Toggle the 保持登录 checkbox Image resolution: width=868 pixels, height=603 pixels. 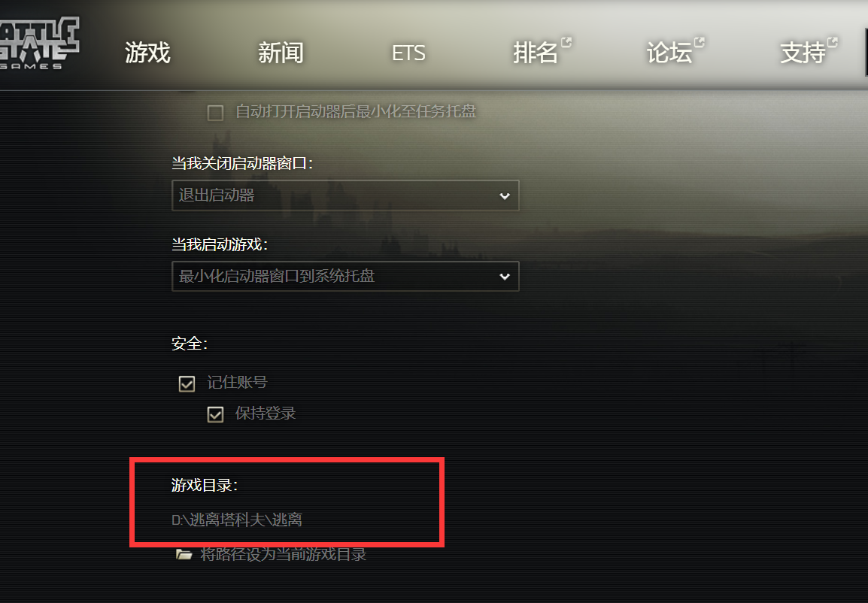(215, 414)
